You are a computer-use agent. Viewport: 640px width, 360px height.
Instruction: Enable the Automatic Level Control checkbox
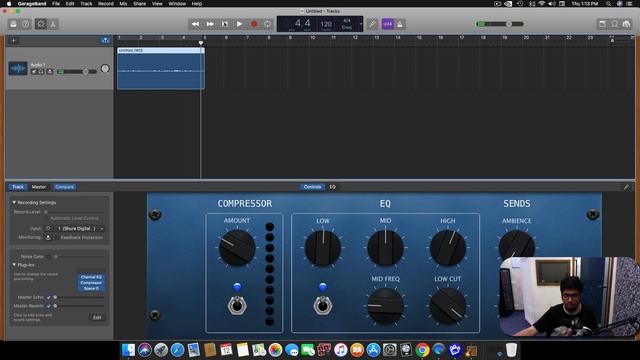pos(47,218)
